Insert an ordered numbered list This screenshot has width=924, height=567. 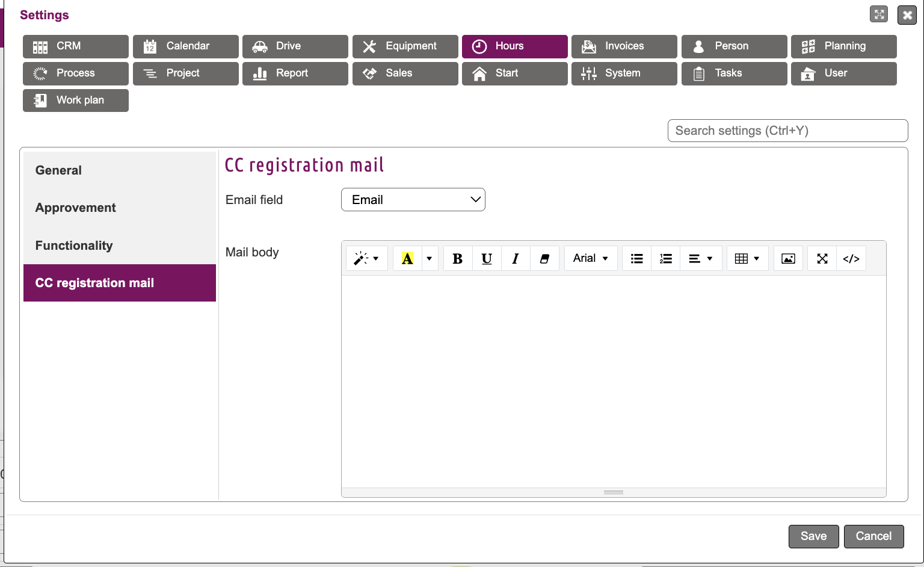click(665, 259)
